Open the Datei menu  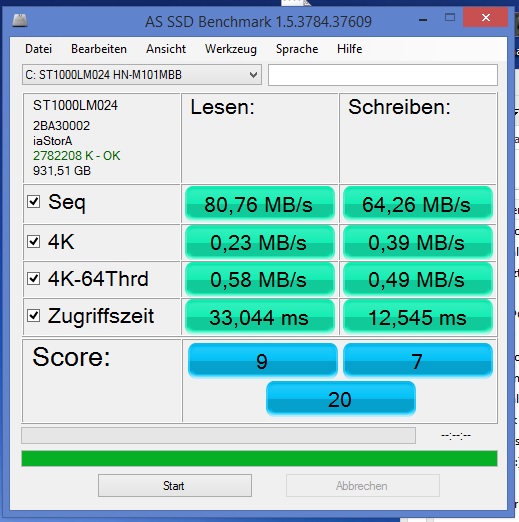coord(38,49)
